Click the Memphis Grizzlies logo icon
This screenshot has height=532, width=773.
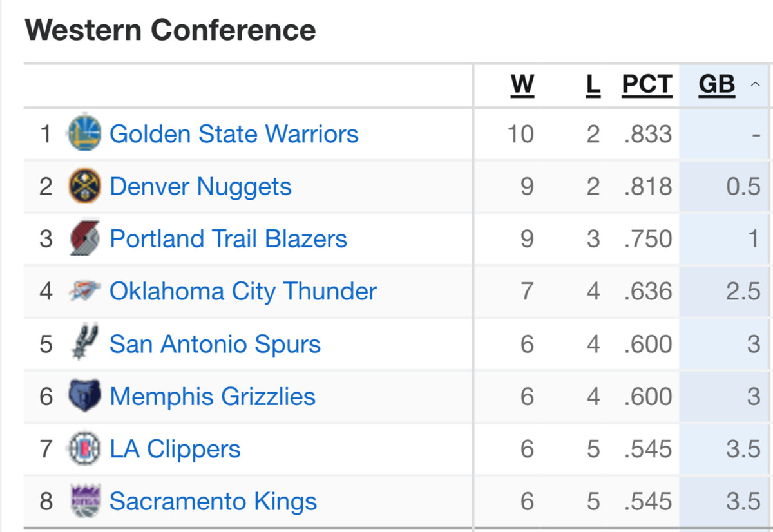tap(84, 396)
